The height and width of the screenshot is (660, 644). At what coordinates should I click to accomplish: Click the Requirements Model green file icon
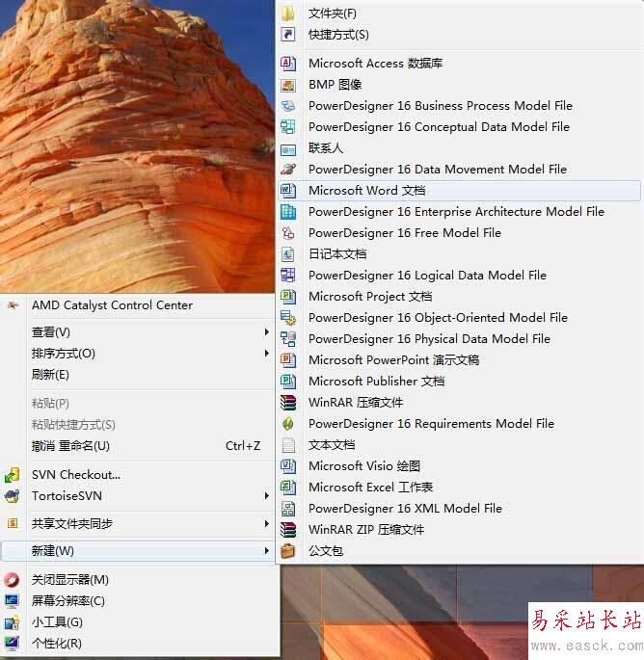point(288,423)
